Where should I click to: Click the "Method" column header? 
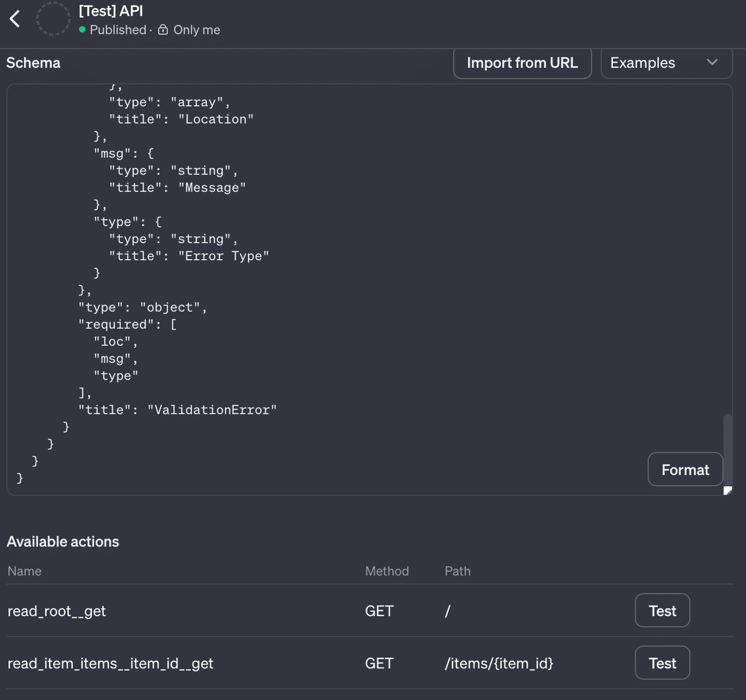pyautogui.click(x=387, y=571)
